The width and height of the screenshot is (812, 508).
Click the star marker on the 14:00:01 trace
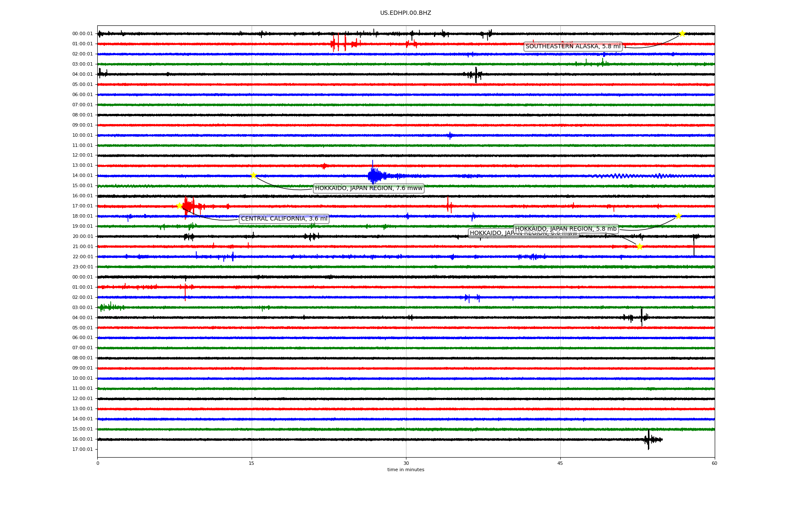point(253,175)
